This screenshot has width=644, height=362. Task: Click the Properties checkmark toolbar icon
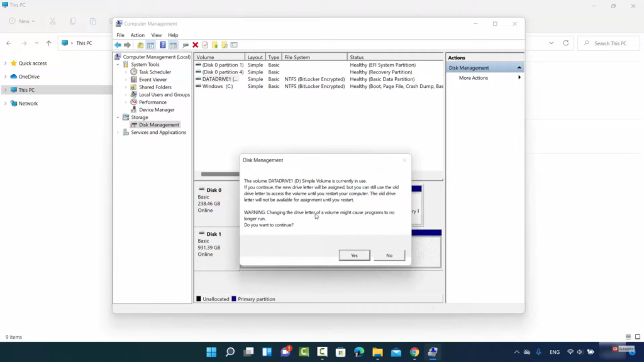205,45
